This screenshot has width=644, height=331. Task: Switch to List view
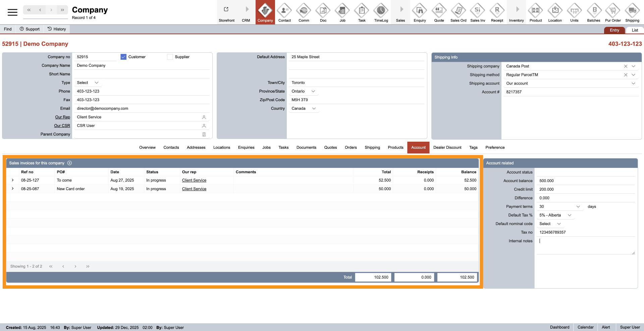[635, 30]
